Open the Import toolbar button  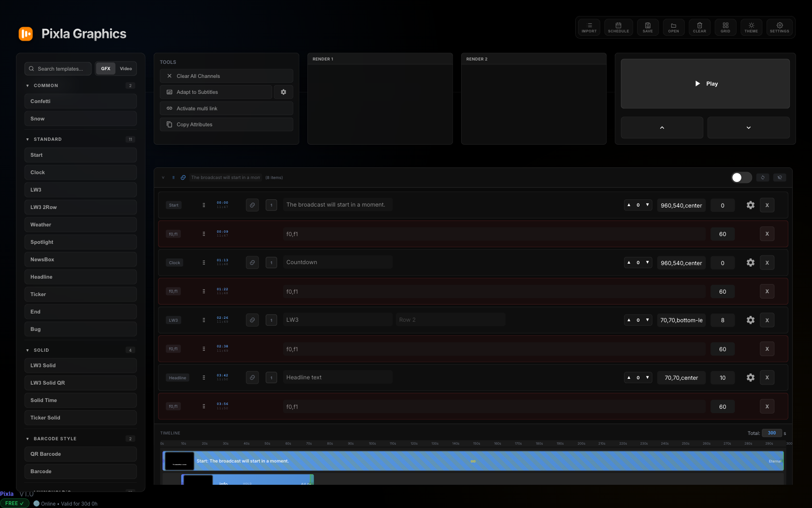(x=589, y=28)
